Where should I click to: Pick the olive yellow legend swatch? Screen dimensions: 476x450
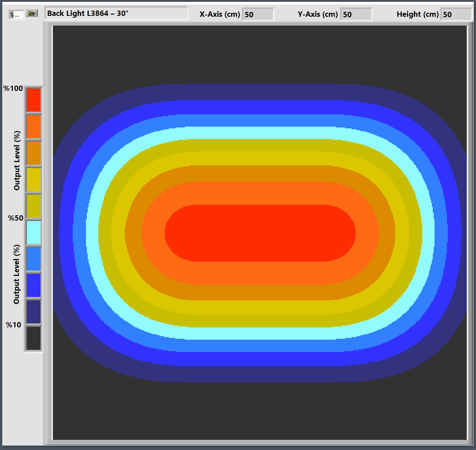coord(33,206)
